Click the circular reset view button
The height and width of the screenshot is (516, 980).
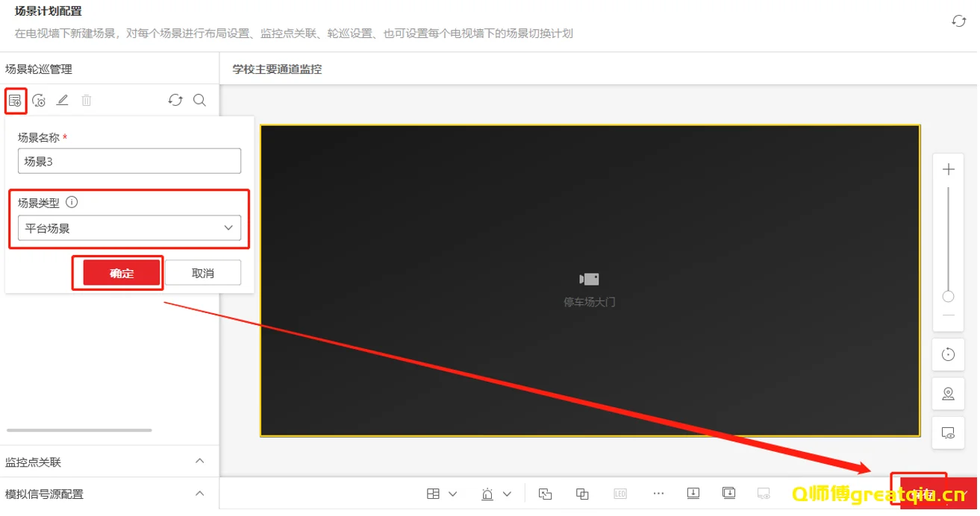(x=949, y=355)
